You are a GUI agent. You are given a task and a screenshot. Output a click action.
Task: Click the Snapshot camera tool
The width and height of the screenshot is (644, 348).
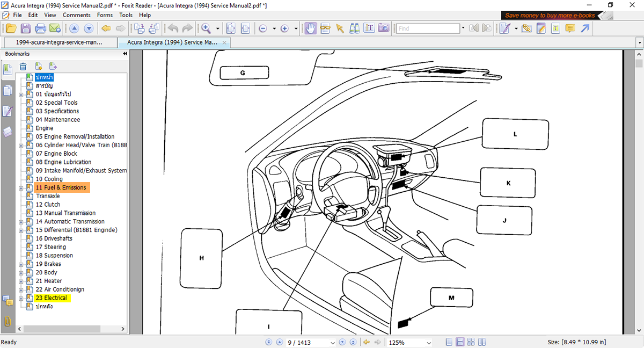[384, 28]
